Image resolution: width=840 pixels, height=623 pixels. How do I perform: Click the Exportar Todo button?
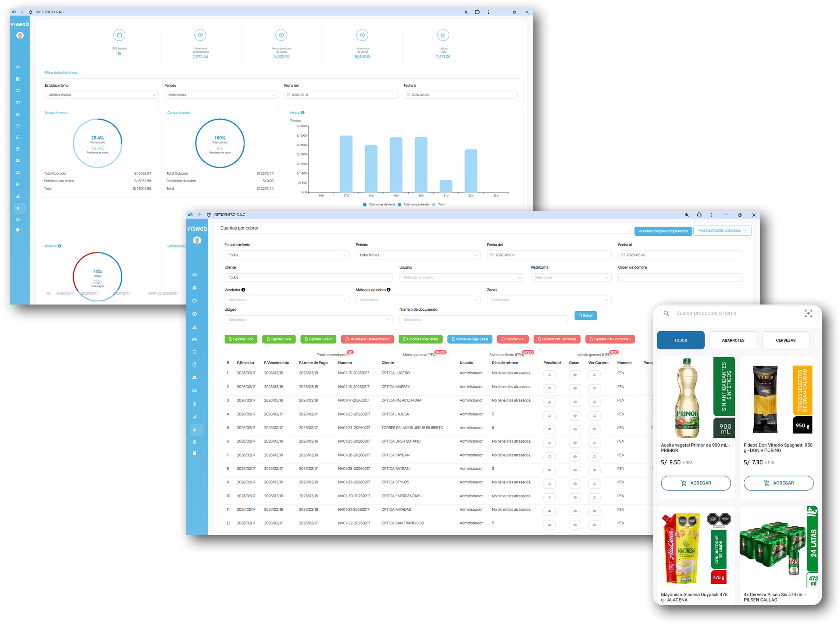coord(241,339)
